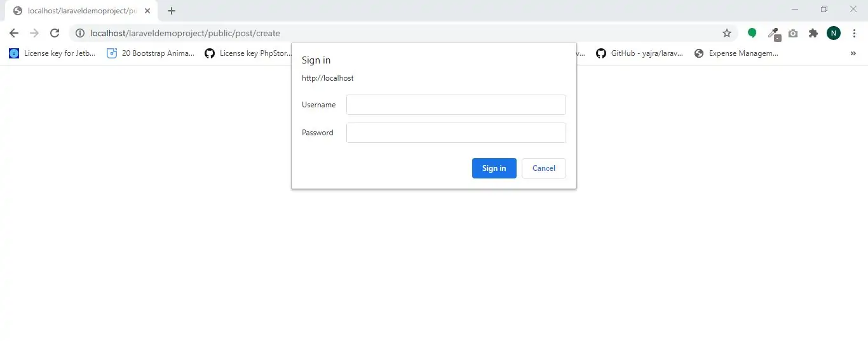
Task: Focus the Password input field
Action: pyautogui.click(x=456, y=133)
